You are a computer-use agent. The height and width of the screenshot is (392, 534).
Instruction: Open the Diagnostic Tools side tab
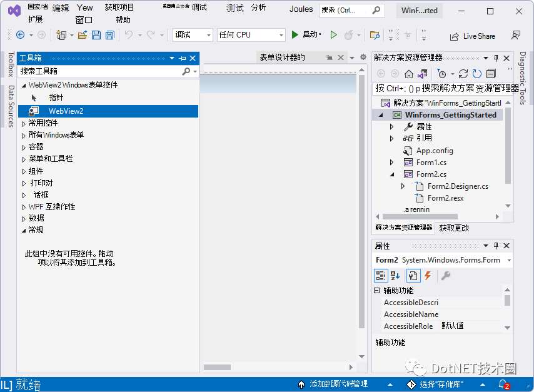pos(523,78)
